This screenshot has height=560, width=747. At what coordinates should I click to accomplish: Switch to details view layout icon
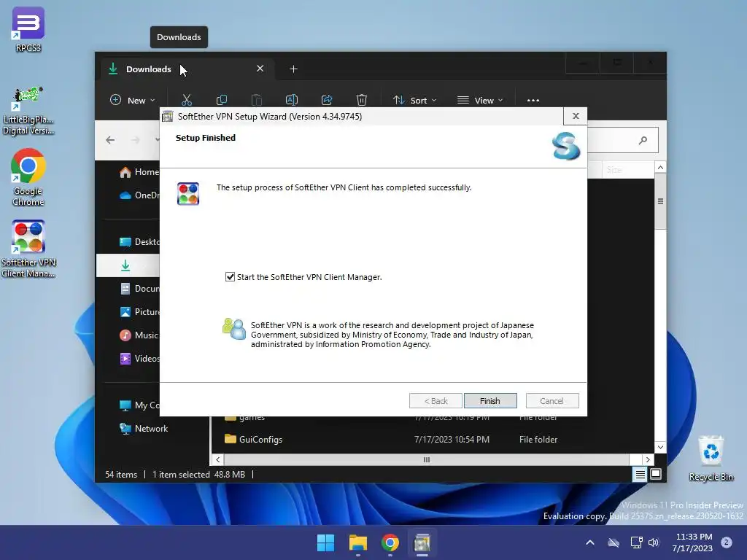click(640, 474)
